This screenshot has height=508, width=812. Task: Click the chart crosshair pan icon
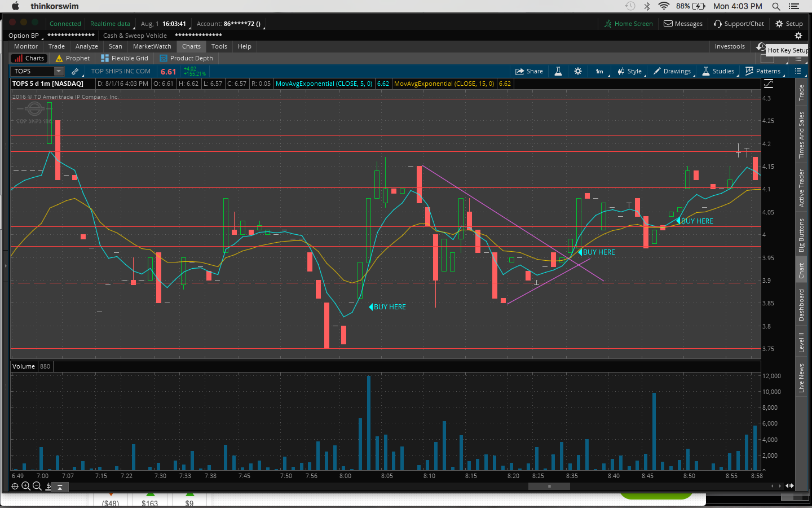click(15, 486)
